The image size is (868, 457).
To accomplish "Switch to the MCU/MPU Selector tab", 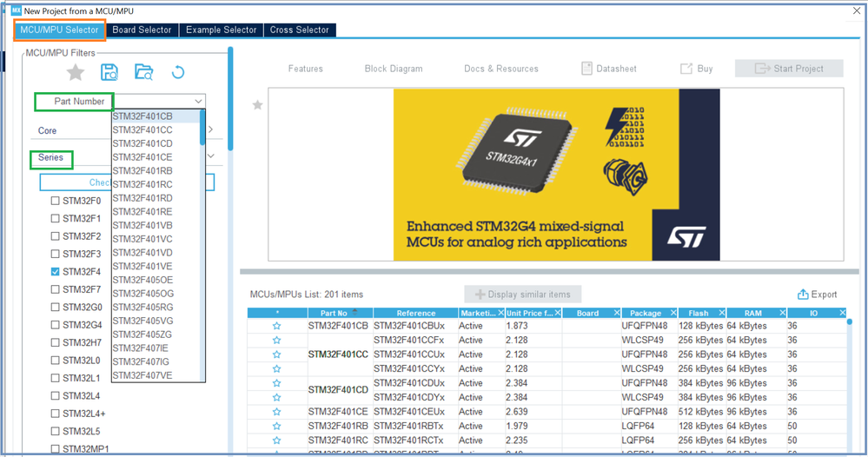I will point(59,30).
